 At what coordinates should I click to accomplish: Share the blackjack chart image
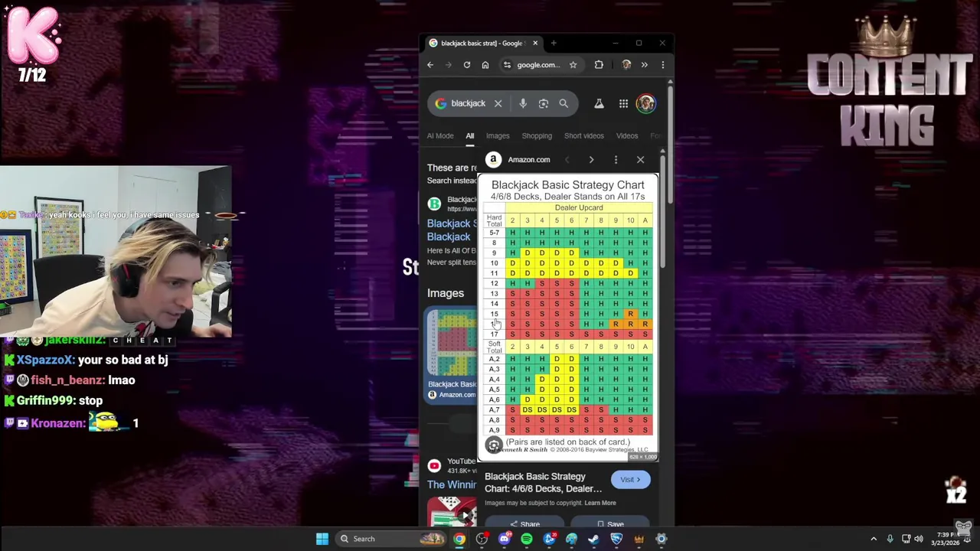(524, 524)
